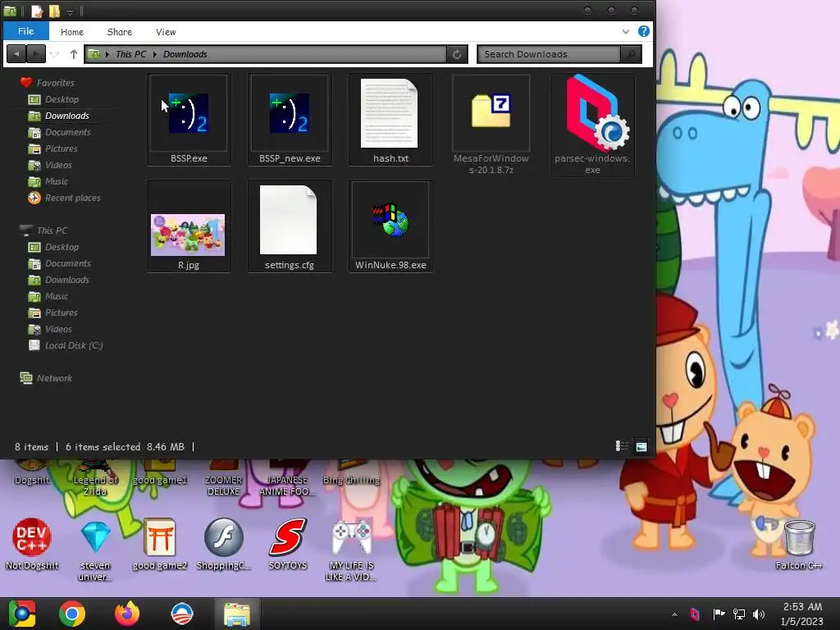Open Videos under Favorites
The height and width of the screenshot is (630, 840).
(x=50, y=165)
